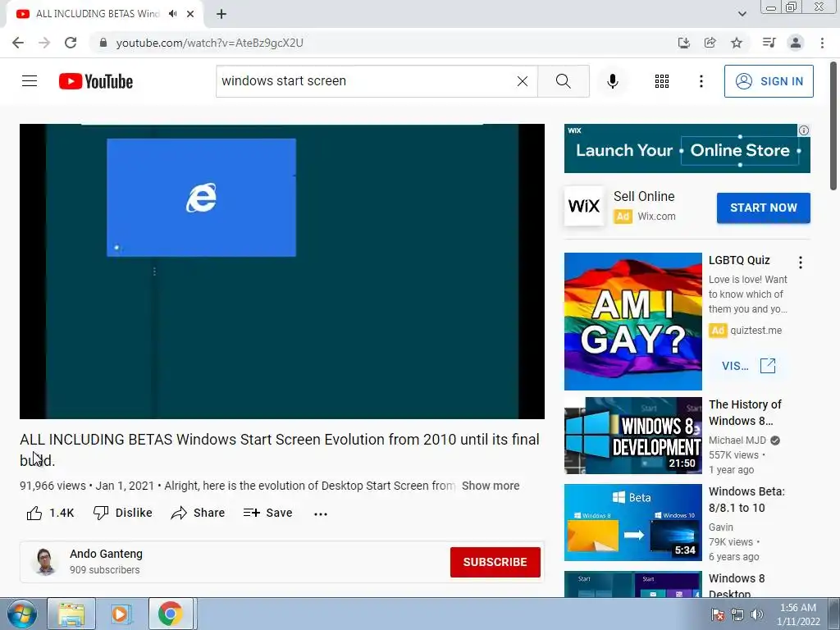Reload the current page
840x630 pixels.
tap(71, 43)
